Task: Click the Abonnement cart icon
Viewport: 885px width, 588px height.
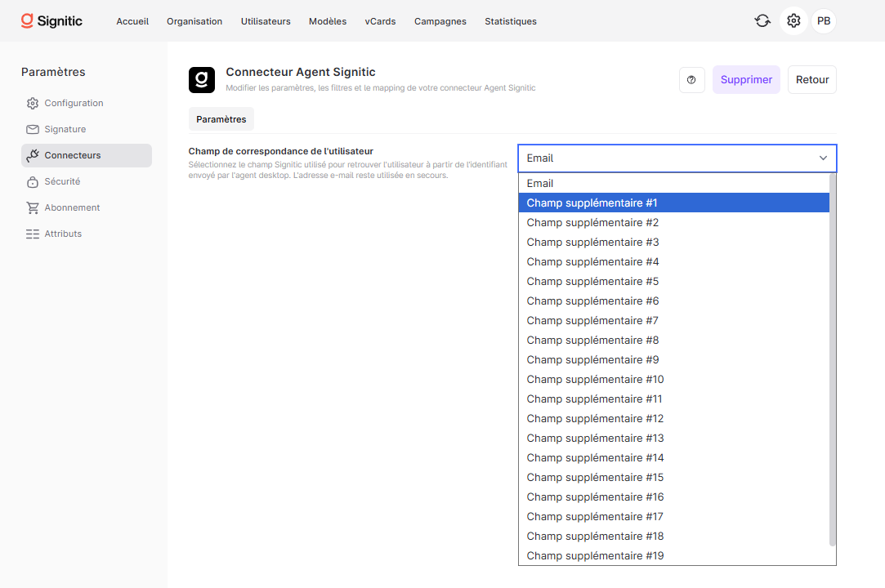Action: (33, 207)
